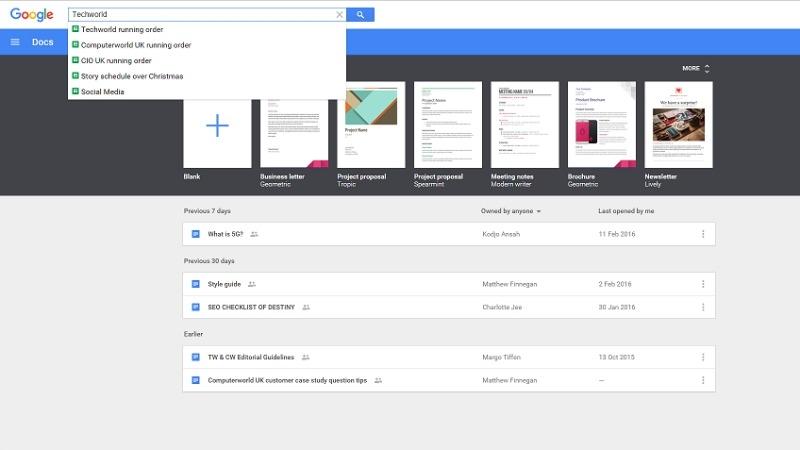Open three-dot menu for Computerworld UK case study
The image size is (800, 450).
[x=703, y=380]
